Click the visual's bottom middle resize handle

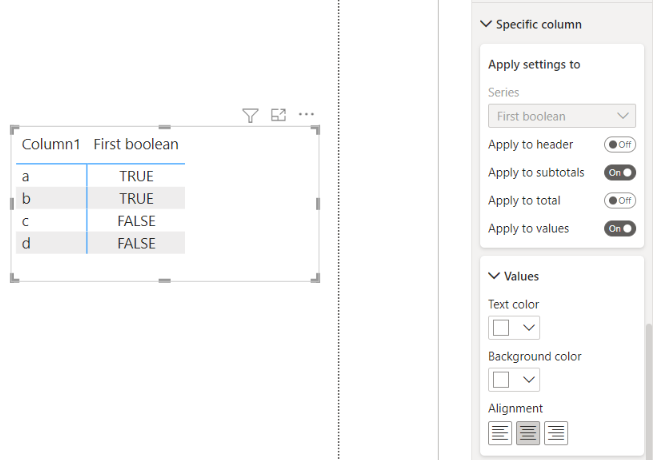click(164, 281)
